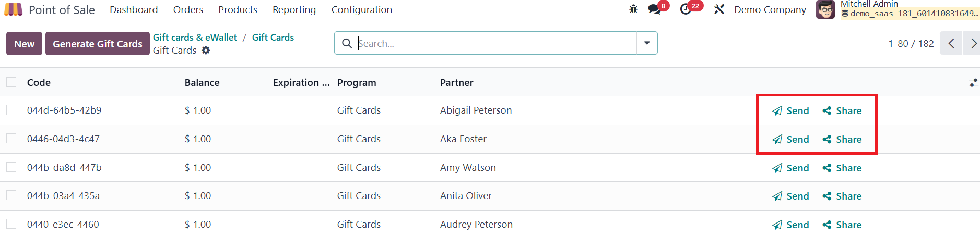This screenshot has height=235, width=980.
Task: Focus the Search input field
Action: (x=495, y=43)
